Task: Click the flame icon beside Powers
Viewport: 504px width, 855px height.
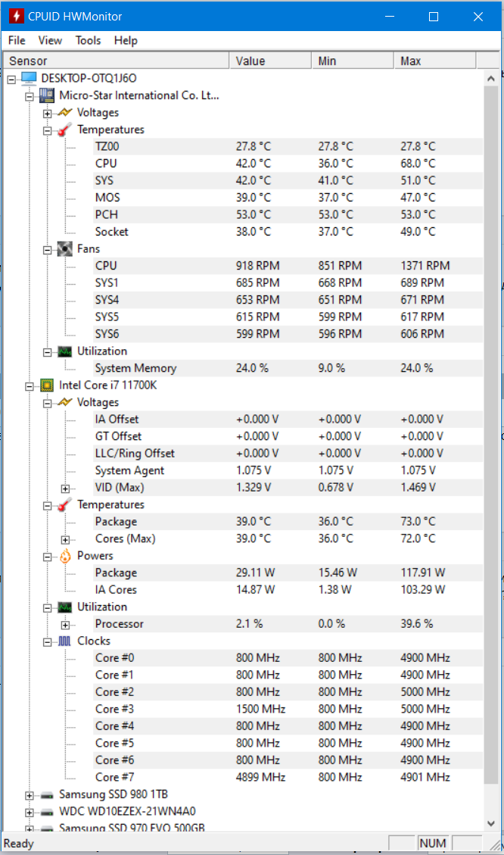Action: point(65,556)
